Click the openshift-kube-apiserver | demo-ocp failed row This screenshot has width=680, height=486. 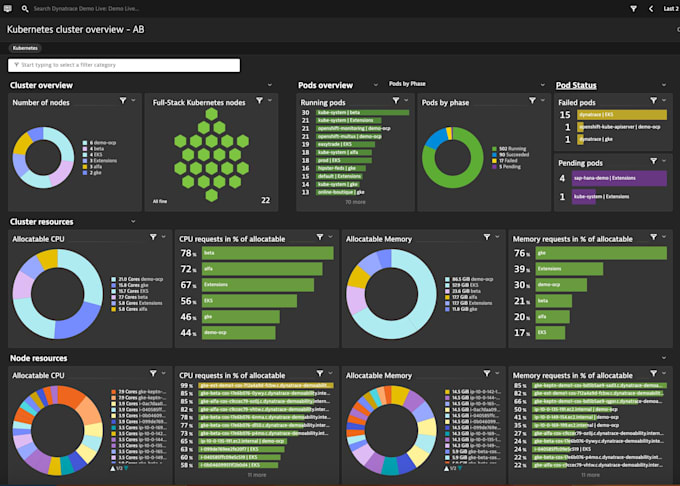(x=615, y=127)
